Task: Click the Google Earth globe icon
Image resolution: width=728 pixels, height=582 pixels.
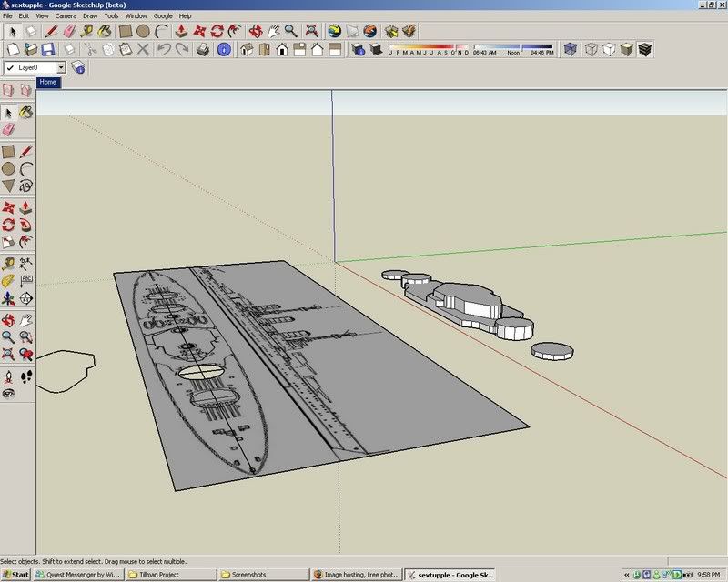Action: pyautogui.click(x=334, y=32)
